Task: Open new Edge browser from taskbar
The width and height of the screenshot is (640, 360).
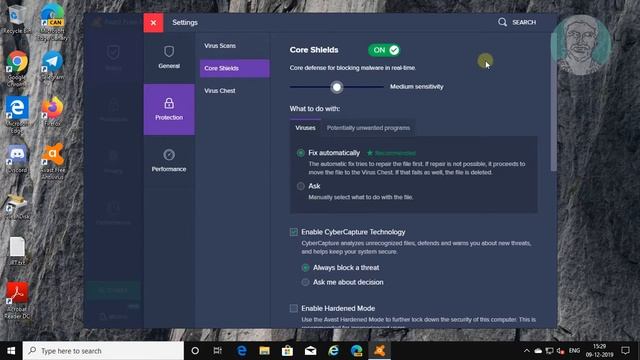Action: point(357,351)
